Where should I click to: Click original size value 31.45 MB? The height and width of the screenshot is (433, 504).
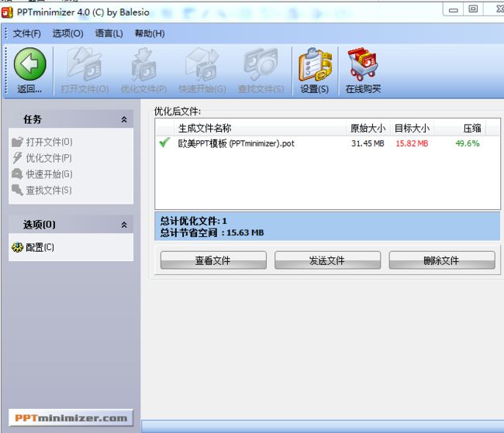click(x=368, y=143)
